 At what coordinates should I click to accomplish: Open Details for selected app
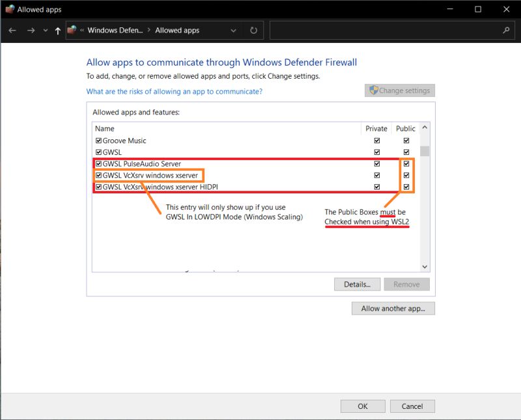357,285
